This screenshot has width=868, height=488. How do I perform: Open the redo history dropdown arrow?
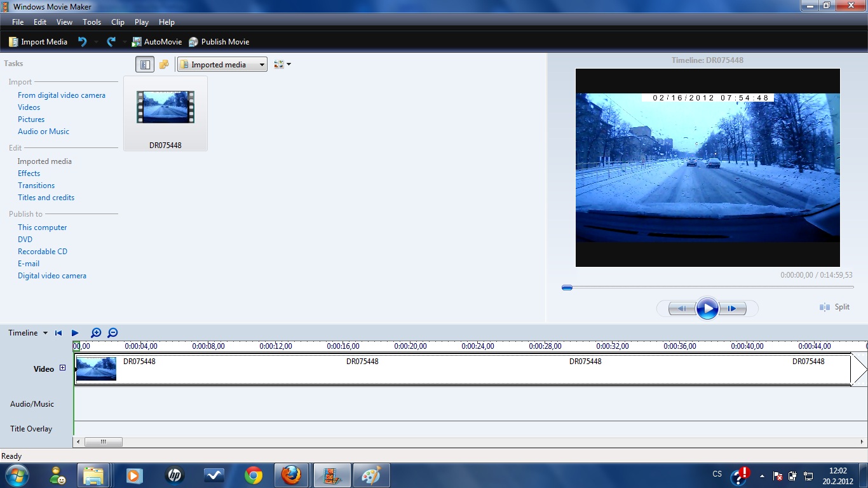click(x=125, y=42)
